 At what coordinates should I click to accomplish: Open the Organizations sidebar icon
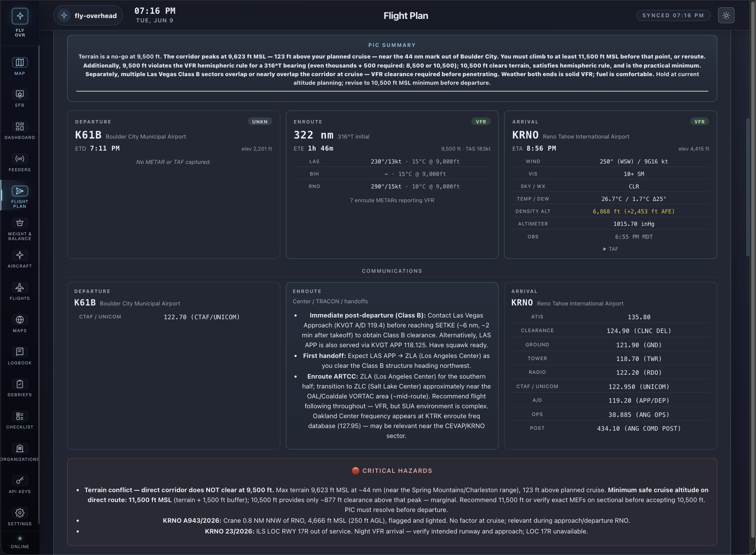(20, 448)
